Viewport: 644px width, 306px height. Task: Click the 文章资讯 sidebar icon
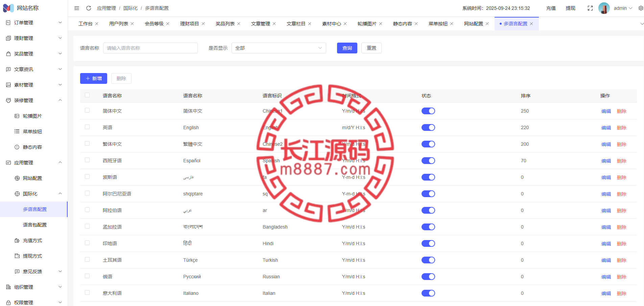click(8, 69)
